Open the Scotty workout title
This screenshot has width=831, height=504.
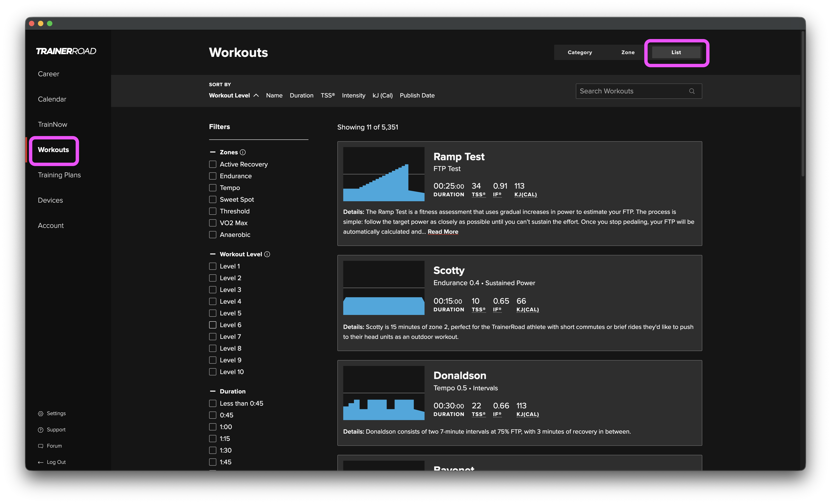coord(449,270)
